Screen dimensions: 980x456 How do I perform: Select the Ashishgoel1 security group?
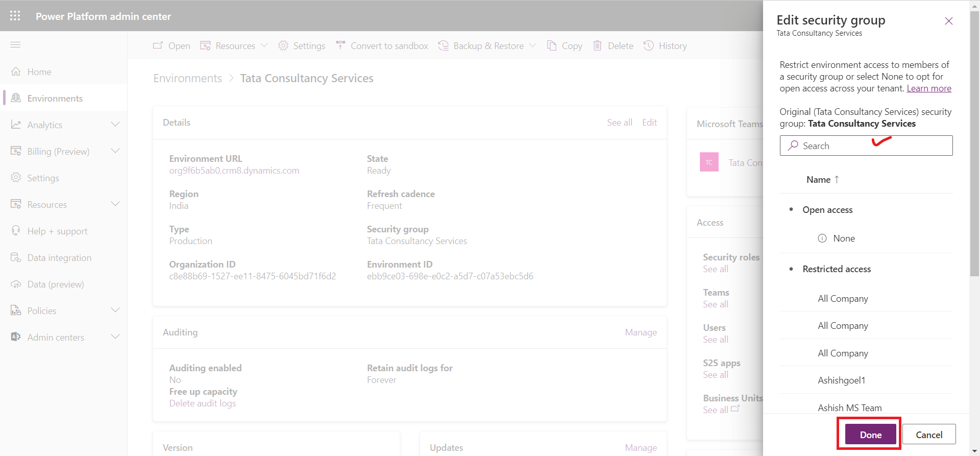842,380
